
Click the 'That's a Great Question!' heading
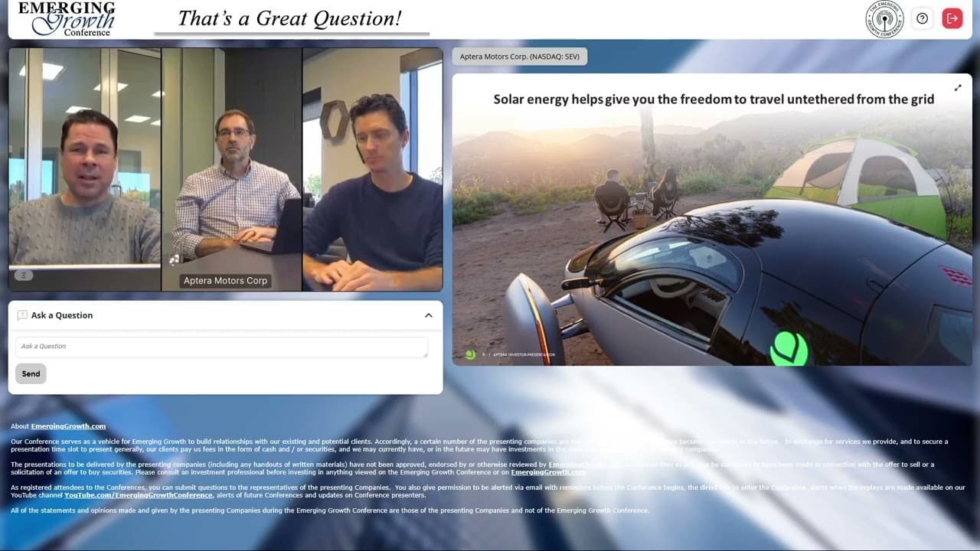[x=290, y=18]
